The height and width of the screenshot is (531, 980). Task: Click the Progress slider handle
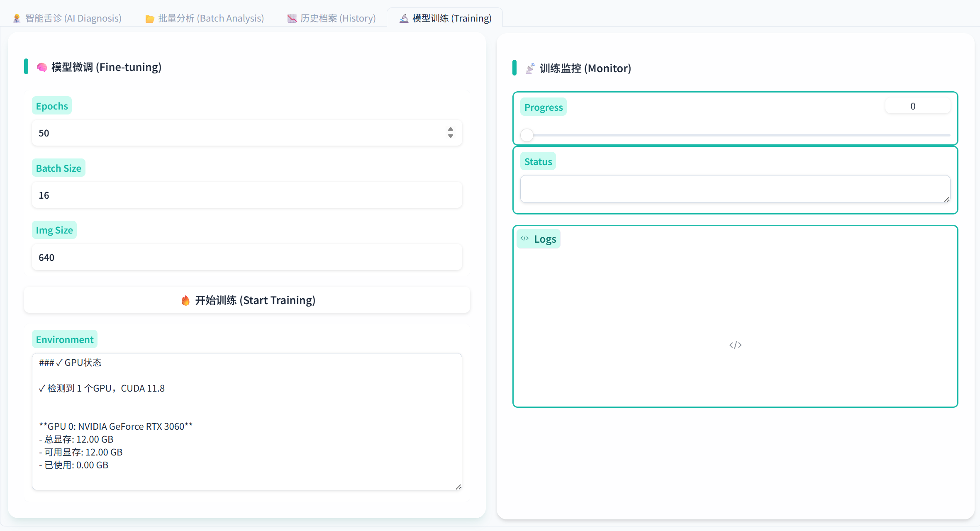[x=527, y=135]
